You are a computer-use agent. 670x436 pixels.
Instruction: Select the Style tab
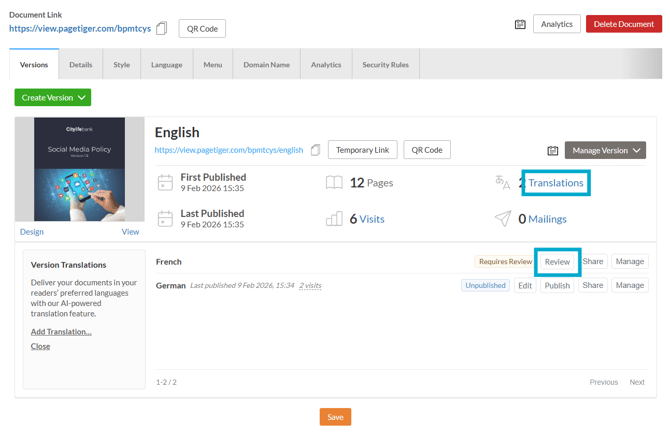[x=121, y=65]
